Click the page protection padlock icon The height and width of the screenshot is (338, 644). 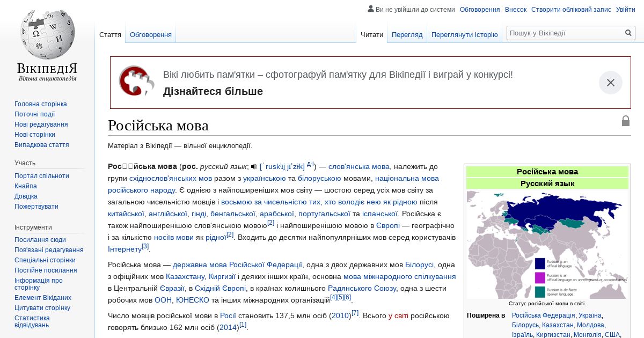pyautogui.click(x=626, y=121)
